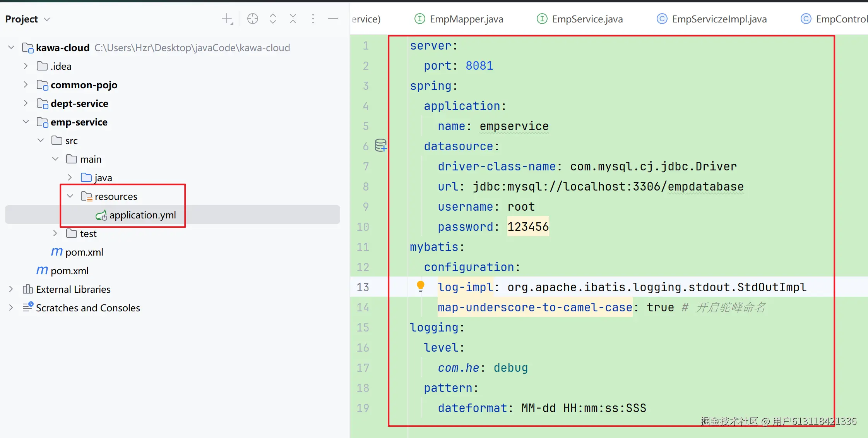
Task: Open the Project panel options menu
Action: pos(313,19)
